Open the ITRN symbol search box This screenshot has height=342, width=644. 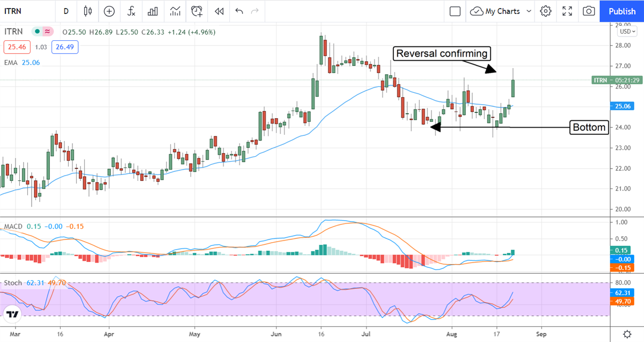pos(27,11)
